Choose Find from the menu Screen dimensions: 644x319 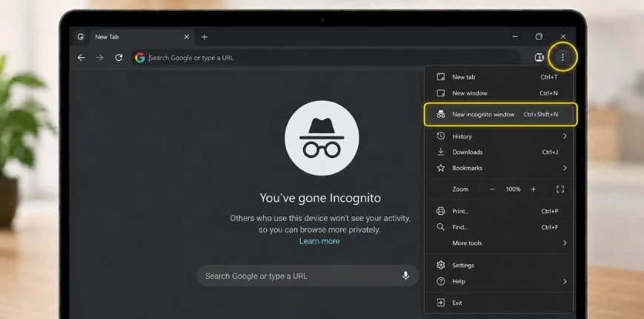pyautogui.click(x=499, y=227)
